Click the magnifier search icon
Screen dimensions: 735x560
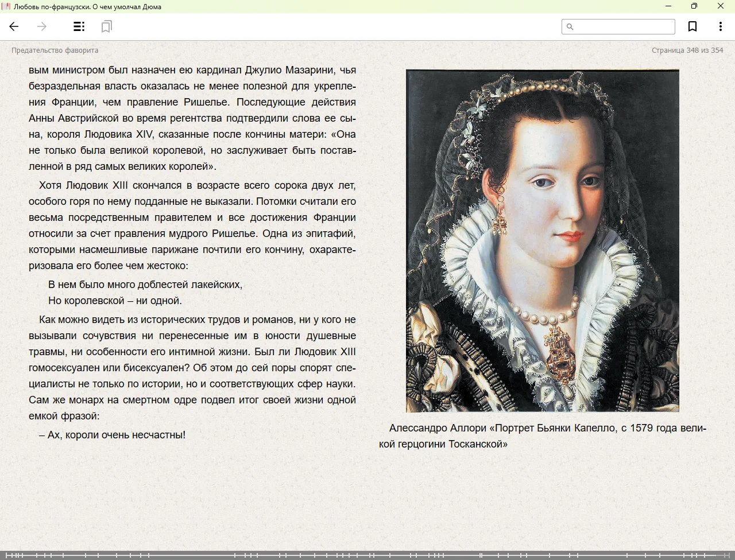(570, 26)
